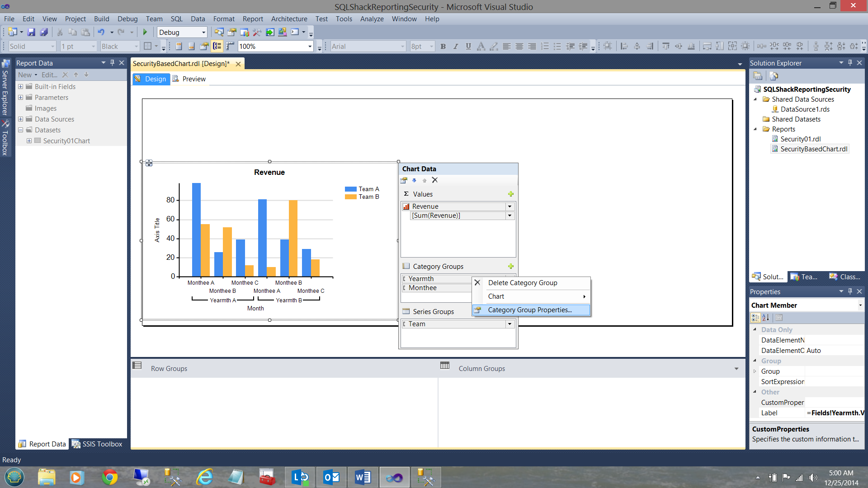Click the properties icon in Chart Data toolbar
This screenshot has width=868, height=488.
tap(404, 180)
